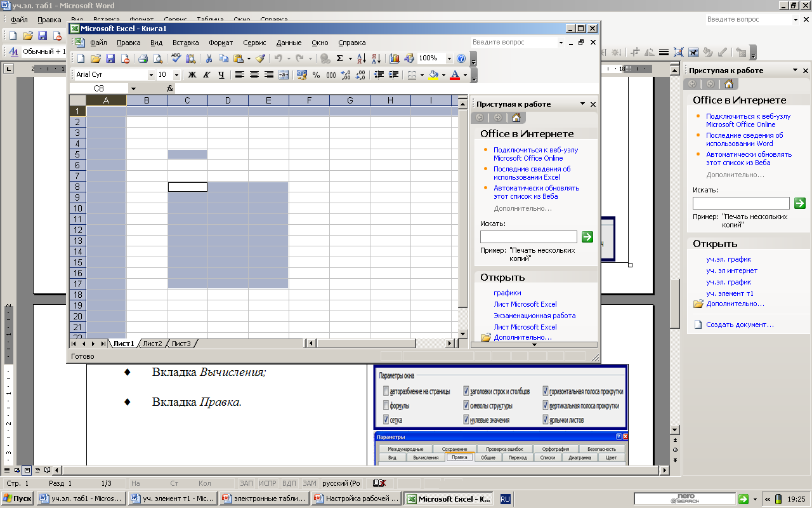The height and width of the screenshot is (508, 812).
Task: Click the Пуск Start button
Action: [17, 498]
